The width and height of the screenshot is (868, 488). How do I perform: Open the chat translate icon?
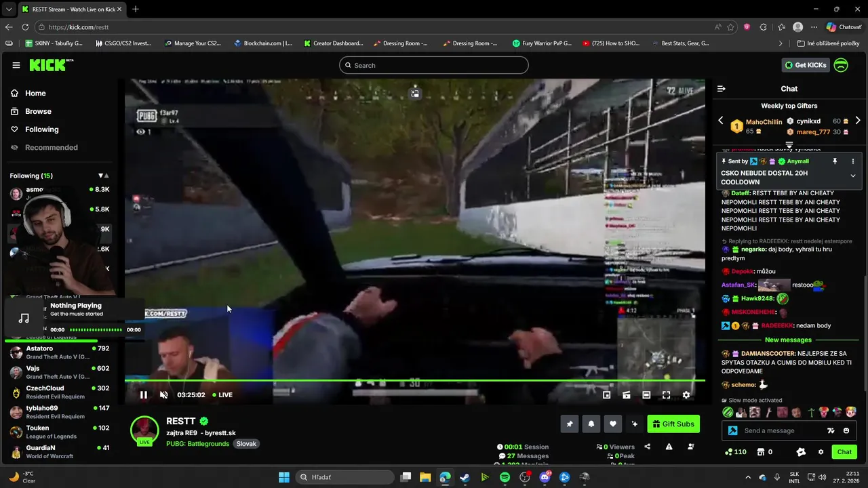(x=831, y=431)
